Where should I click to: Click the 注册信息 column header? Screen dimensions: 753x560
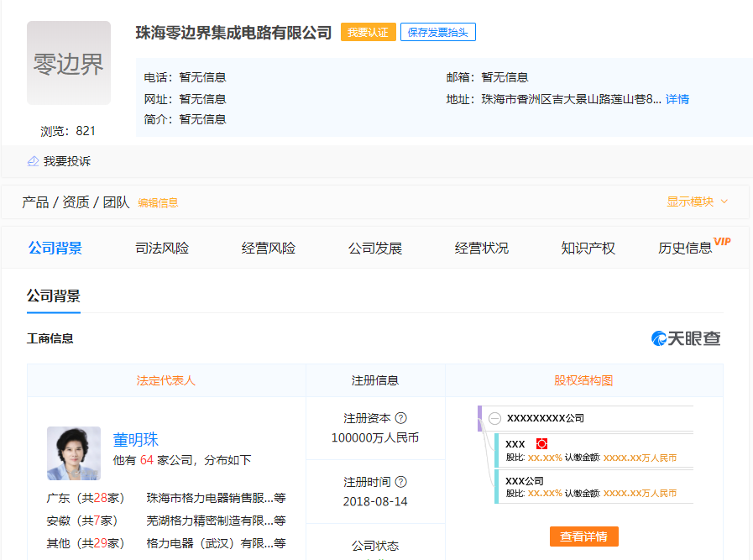pyautogui.click(x=375, y=380)
